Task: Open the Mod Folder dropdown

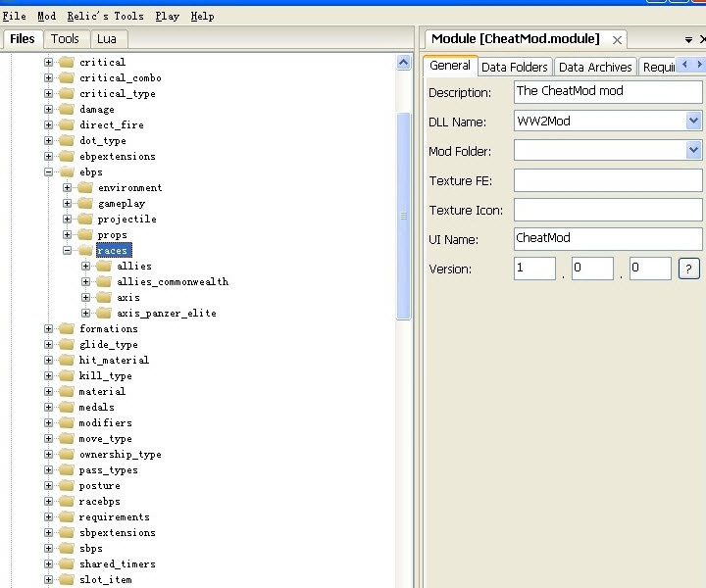Action: (x=693, y=150)
